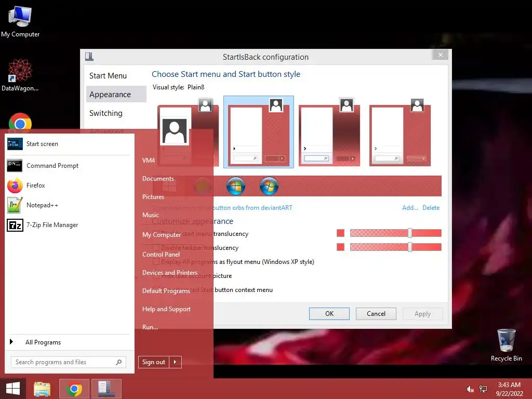Open Devices and Printers from start menu
Screen dimensions: 532x399
pyautogui.click(x=170, y=272)
